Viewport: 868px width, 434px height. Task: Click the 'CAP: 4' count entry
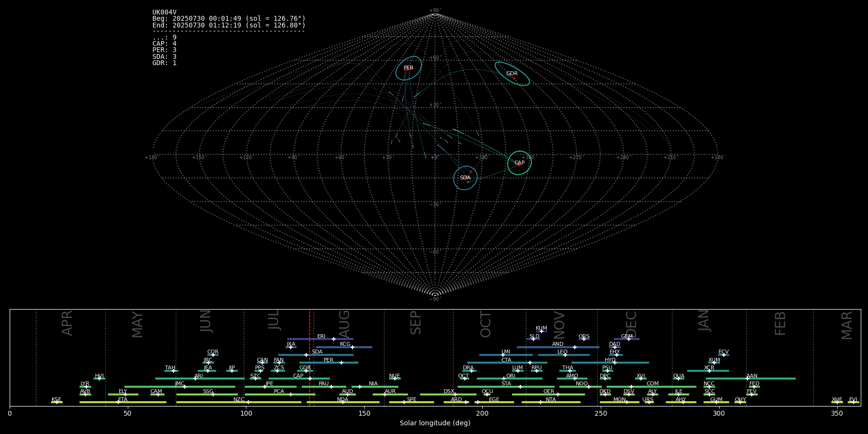click(164, 44)
